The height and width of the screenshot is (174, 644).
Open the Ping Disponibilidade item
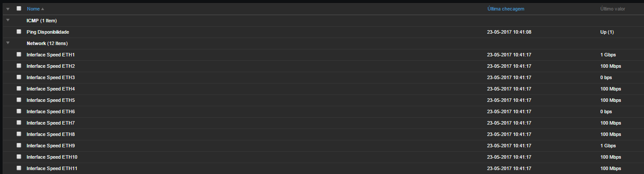pos(48,32)
